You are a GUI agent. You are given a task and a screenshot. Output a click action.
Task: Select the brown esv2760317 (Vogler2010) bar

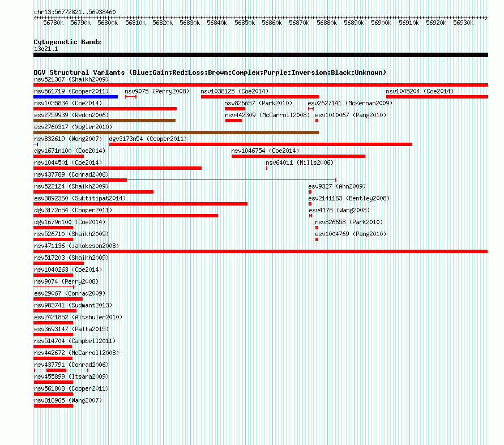coord(176,132)
